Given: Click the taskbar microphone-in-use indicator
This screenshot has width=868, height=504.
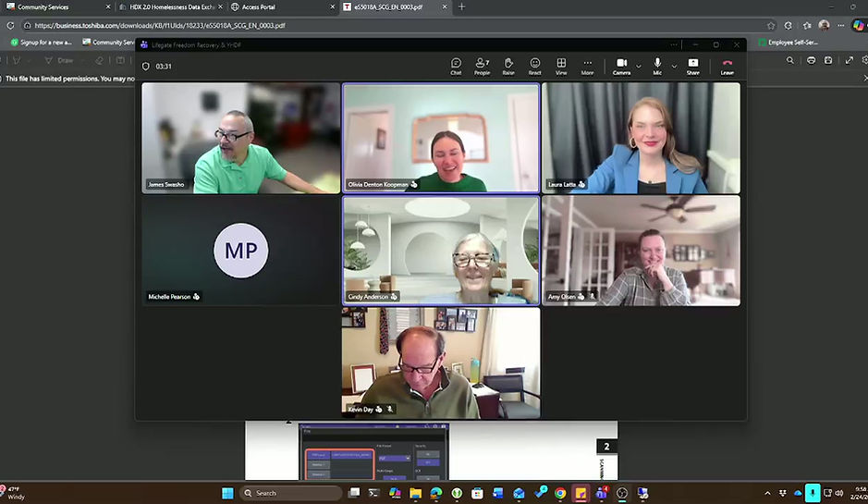Looking at the screenshot, I should 813,493.
